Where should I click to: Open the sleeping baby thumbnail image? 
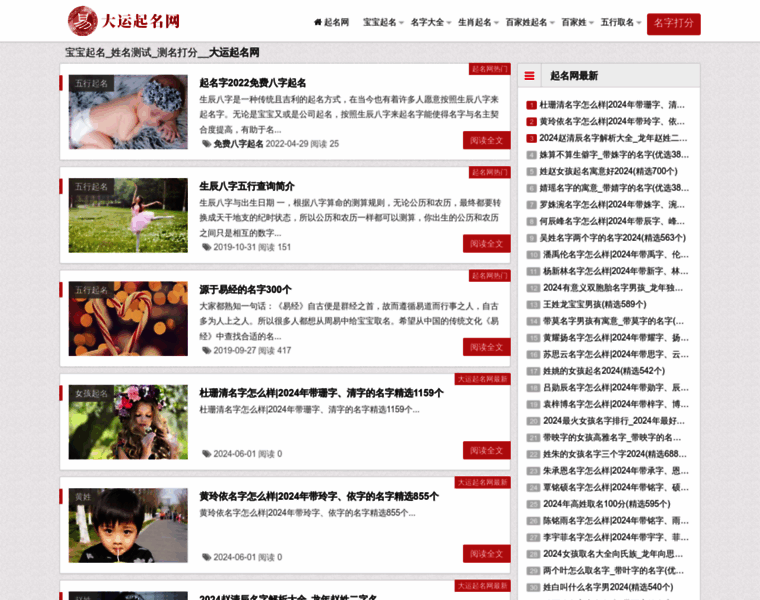point(128,111)
